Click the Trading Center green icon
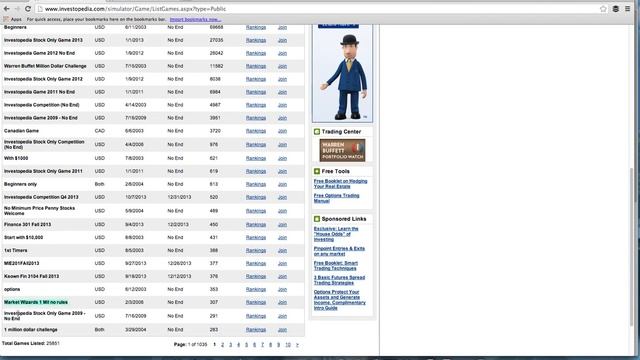This screenshot has height=360, width=640. point(317,131)
